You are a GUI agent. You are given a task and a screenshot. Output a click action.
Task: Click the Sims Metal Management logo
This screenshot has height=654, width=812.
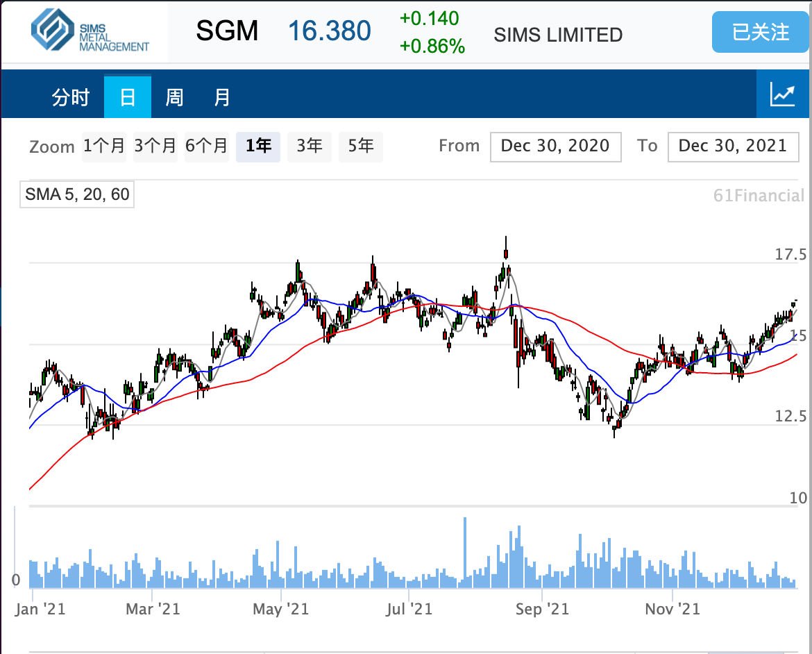click(x=90, y=31)
